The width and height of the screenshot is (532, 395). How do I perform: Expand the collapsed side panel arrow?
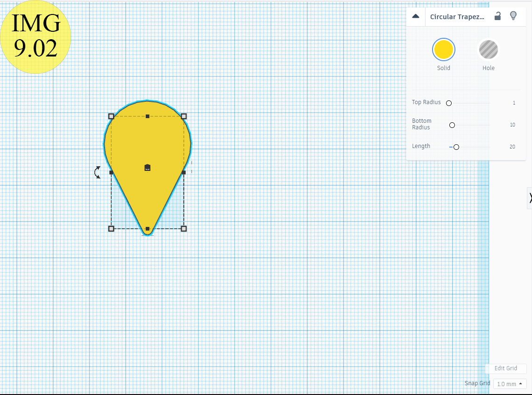tap(530, 197)
